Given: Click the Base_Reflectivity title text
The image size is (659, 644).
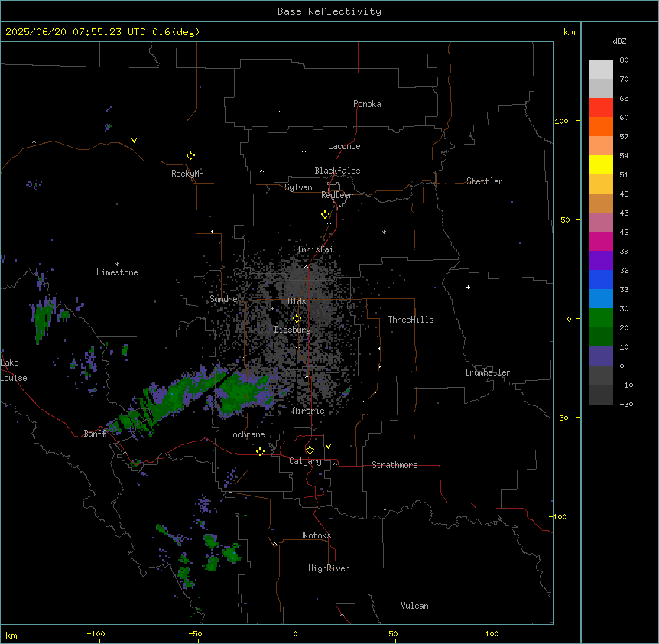Looking at the screenshot, I should tap(329, 11).
